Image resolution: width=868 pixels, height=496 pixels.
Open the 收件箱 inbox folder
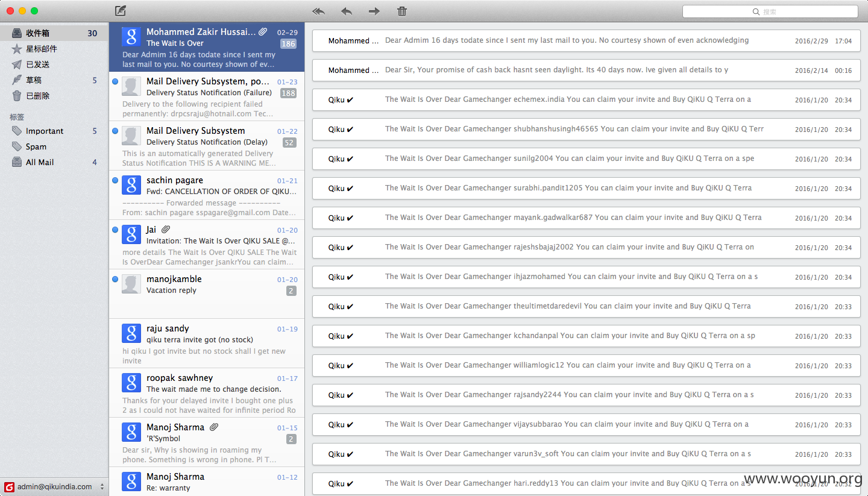click(54, 33)
